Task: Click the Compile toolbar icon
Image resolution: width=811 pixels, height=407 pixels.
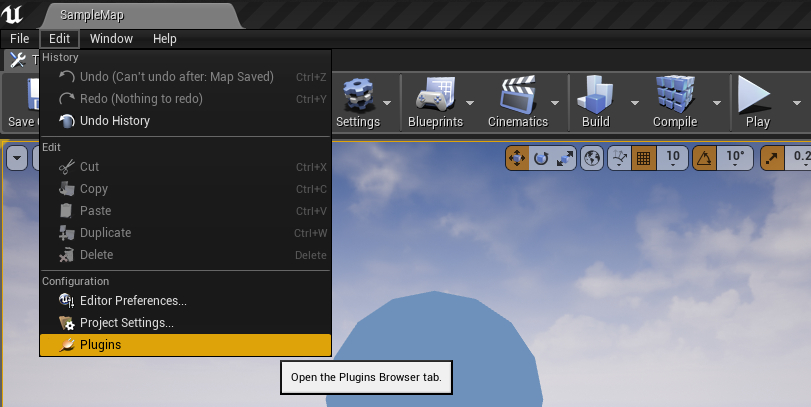Action: point(675,95)
